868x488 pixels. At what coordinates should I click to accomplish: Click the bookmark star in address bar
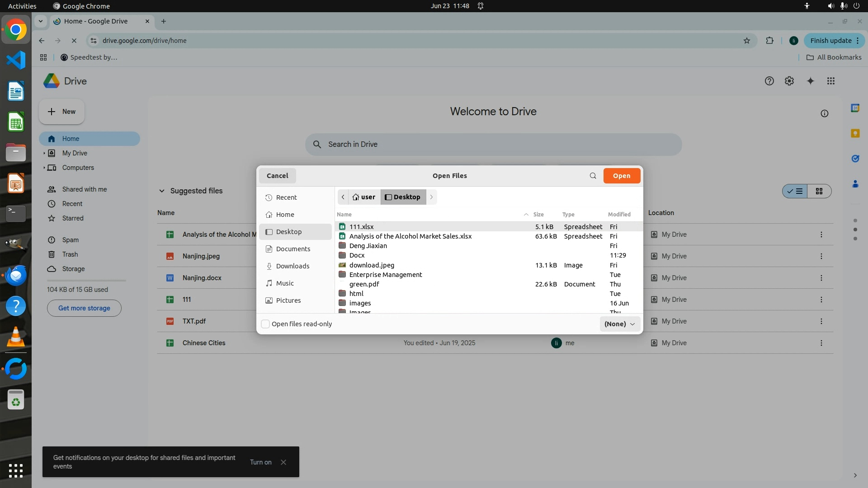(746, 41)
